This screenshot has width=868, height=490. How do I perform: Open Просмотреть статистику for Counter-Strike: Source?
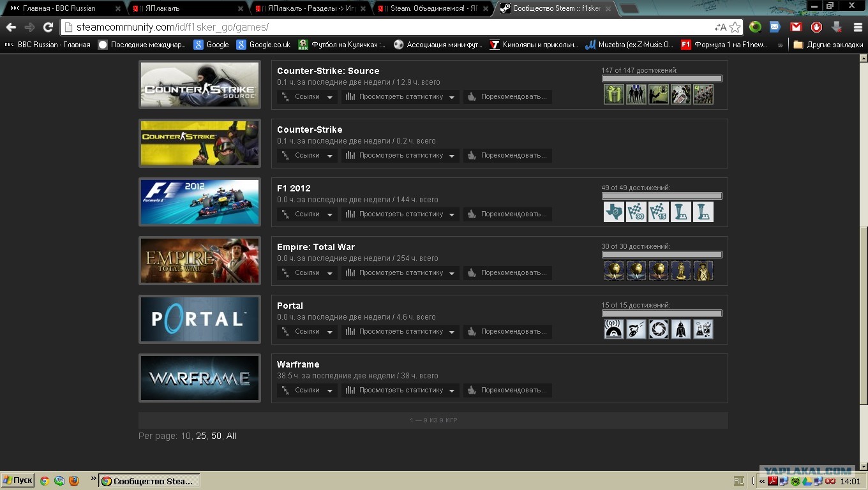coord(400,97)
